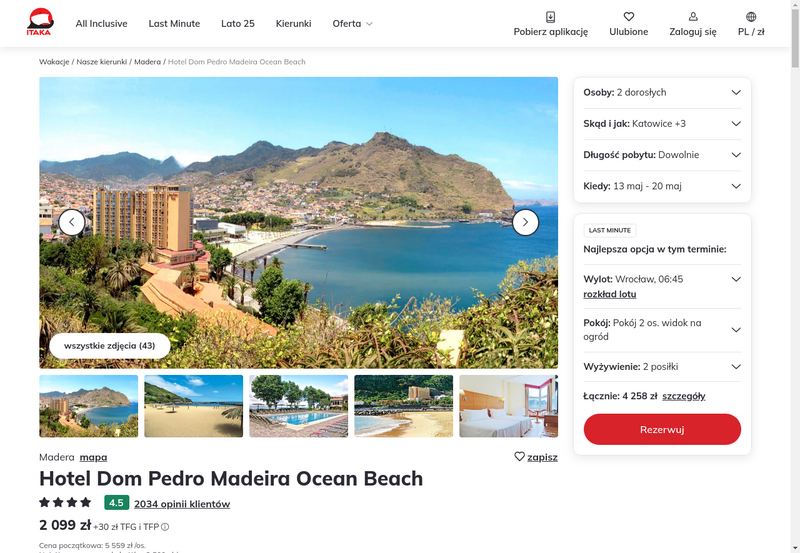Open 2034 opinii klientów link
Viewport: 800px width, 553px height.
pyautogui.click(x=182, y=504)
